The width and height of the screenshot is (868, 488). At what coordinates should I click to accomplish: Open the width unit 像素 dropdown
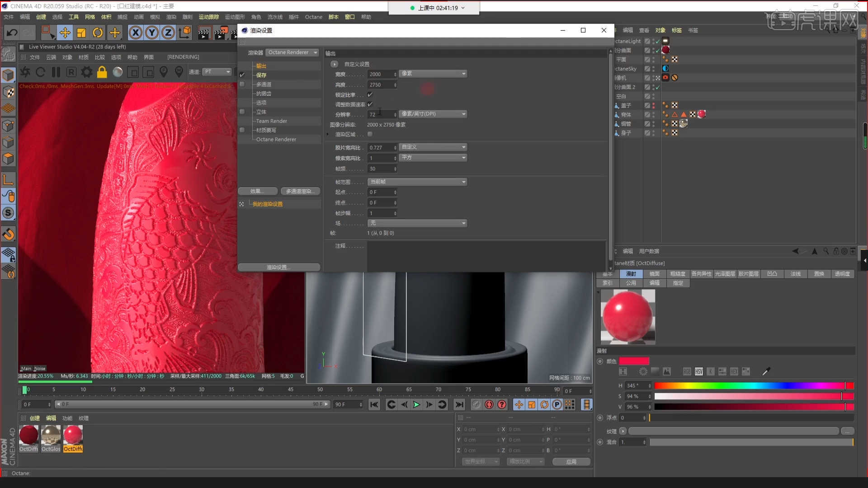click(433, 74)
